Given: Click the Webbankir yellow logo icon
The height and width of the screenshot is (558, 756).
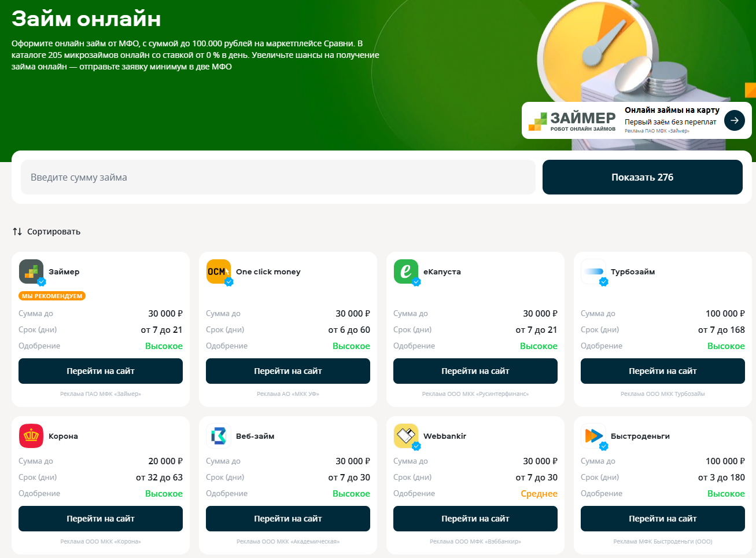Looking at the screenshot, I should point(406,436).
